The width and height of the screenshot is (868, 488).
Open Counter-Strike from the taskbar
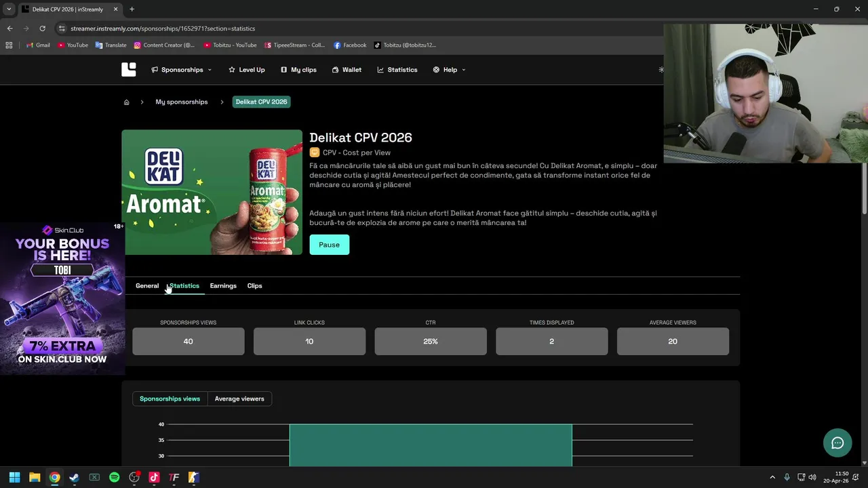193,477
